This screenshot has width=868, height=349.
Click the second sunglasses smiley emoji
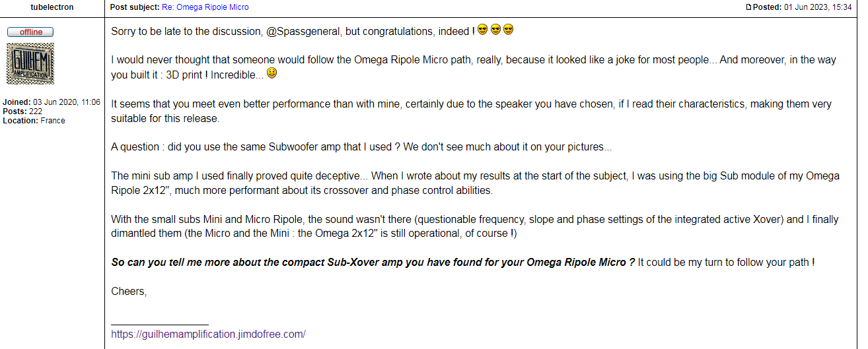tap(495, 30)
